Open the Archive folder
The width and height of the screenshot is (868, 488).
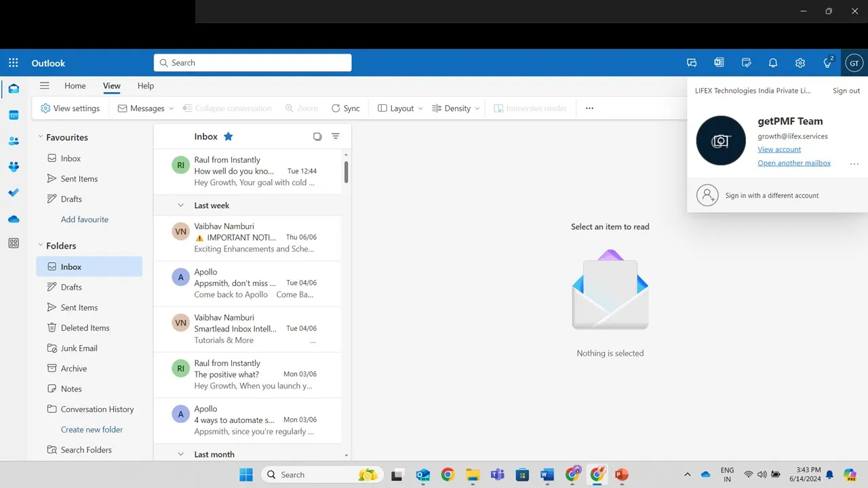(90, 368)
